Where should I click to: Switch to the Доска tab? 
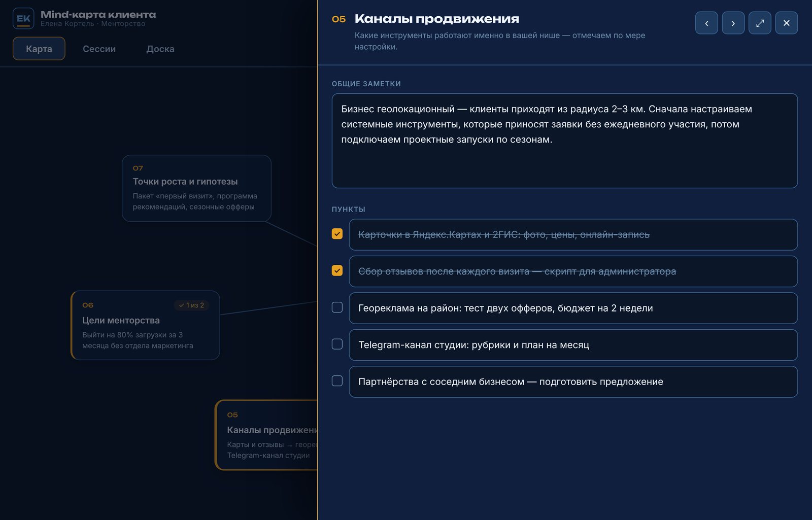pyautogui.click(x=160, y=49)
